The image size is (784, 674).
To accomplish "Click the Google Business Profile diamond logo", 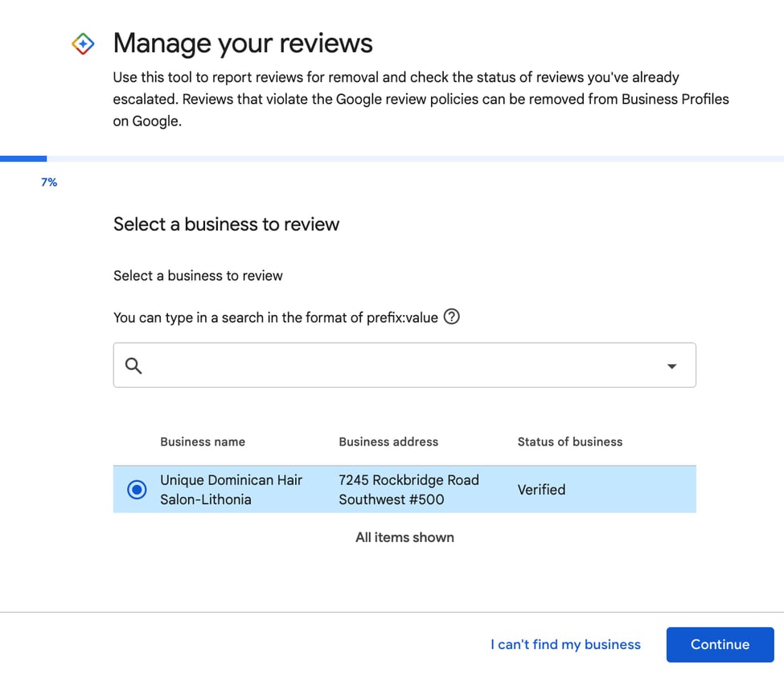I will pos(84,43).
